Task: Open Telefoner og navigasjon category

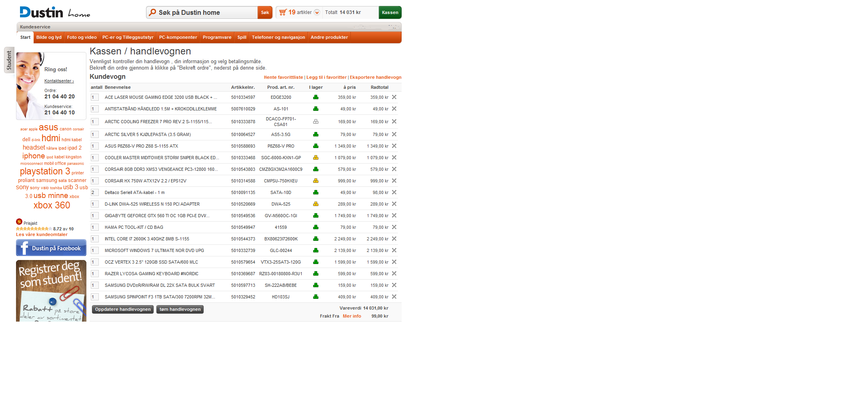Action: (x=278, y=37)
